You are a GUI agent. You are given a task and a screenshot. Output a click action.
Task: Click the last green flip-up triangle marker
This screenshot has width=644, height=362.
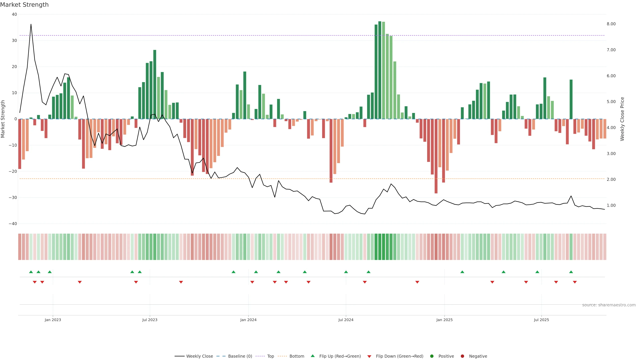(571, 272)
